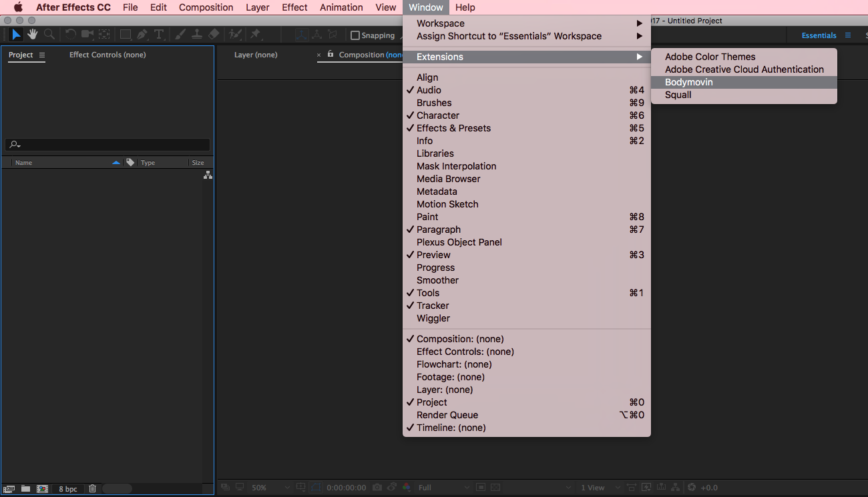Screen dimensions: 868x497
Task: Create a new composition from Project panel
Action: tap(43, 488)
